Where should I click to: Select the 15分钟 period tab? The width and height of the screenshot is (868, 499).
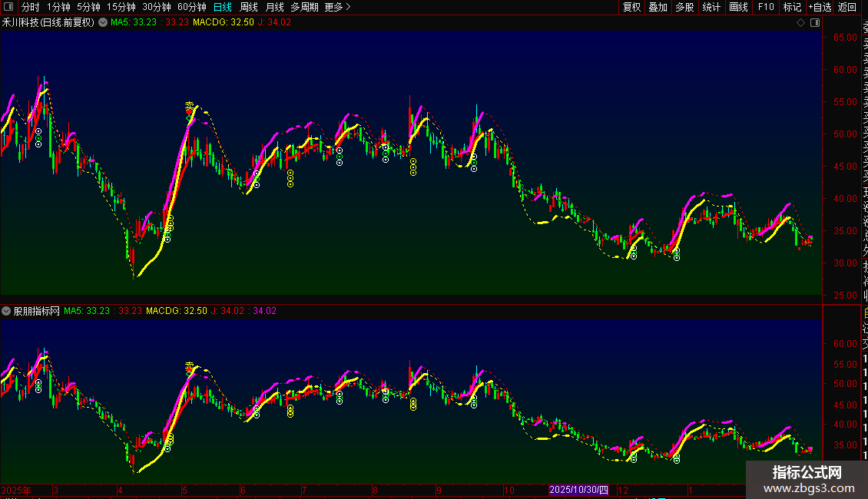[x=121, y=7]
